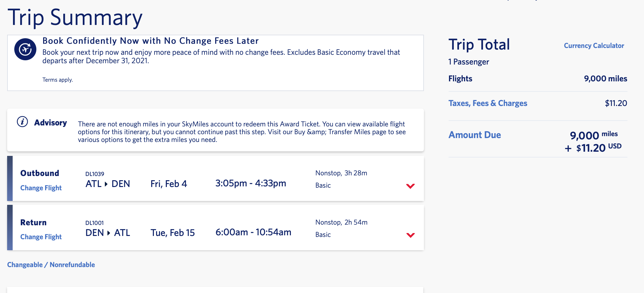
Task: Select flight number DL1001
Action: pyautogui.click(x=94, y=223)
